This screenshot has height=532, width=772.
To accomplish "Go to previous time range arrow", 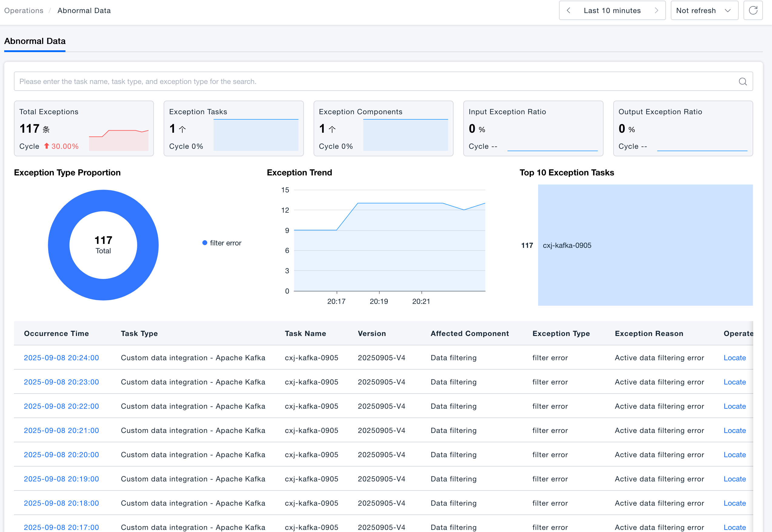I will pyautogui.click(x=568, y=10).
